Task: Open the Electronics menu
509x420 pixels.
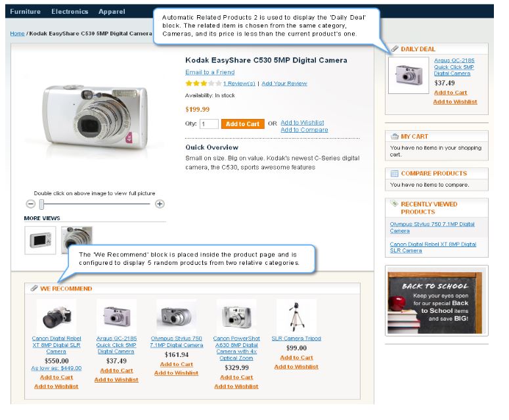Action: (70, 11)
